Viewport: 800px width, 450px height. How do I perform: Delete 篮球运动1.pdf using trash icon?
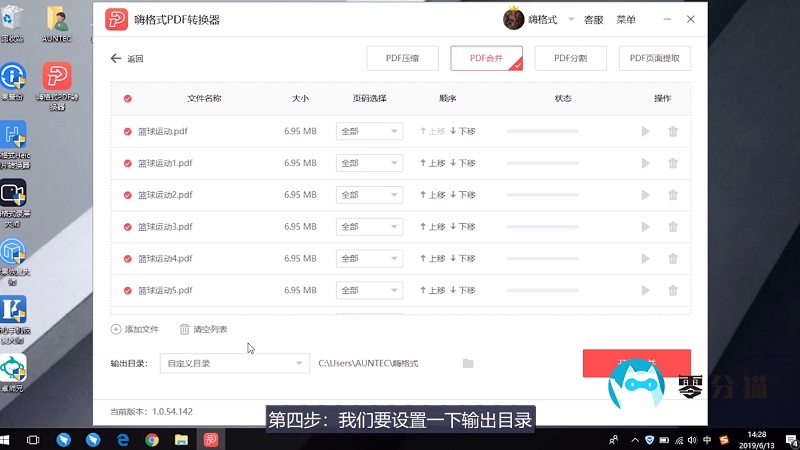[x=673, y=163]
